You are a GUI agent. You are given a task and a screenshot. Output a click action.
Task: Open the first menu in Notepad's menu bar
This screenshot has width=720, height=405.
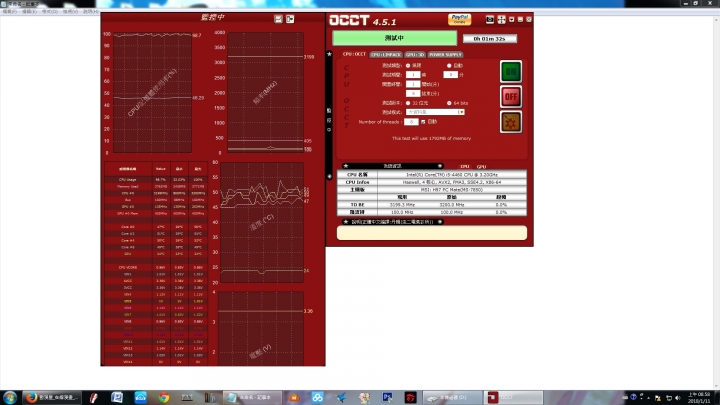pyautogui.click(x=10, y=11)
